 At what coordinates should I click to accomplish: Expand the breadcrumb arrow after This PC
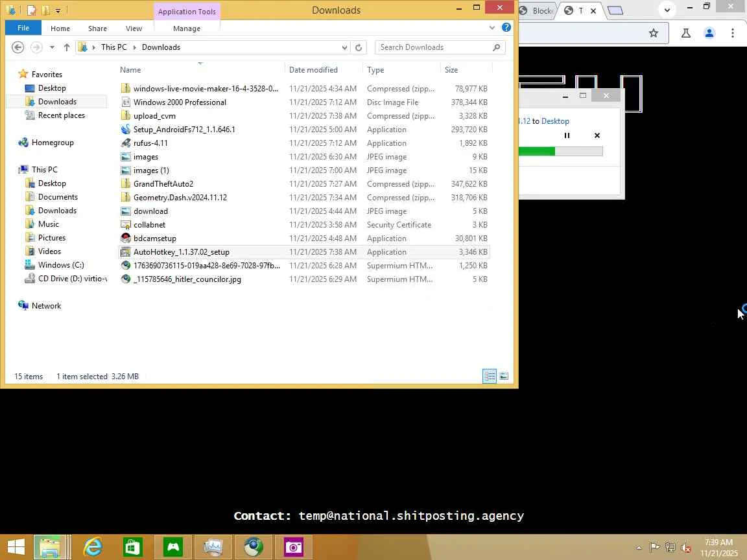coord(135,47)
